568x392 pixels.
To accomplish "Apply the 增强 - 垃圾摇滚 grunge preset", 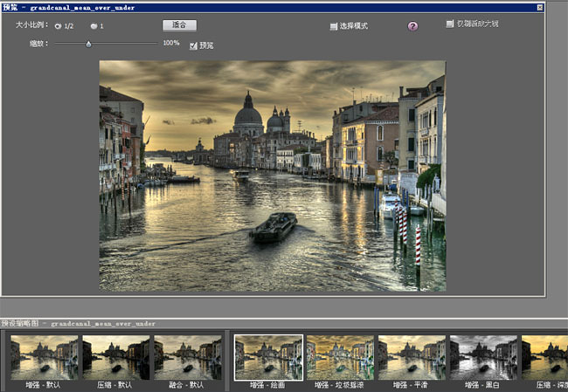I will (340, 357).
